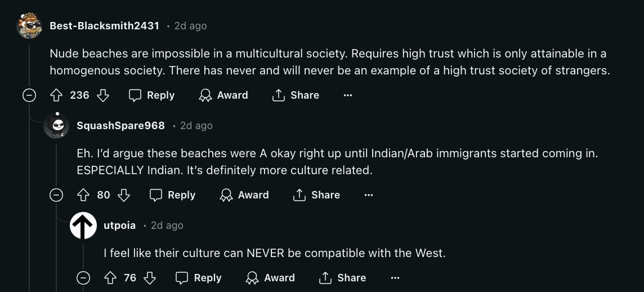Give Award to SquashSpare968's comment
The width and height of the screenshot is (644, 292).
(244, 195)
